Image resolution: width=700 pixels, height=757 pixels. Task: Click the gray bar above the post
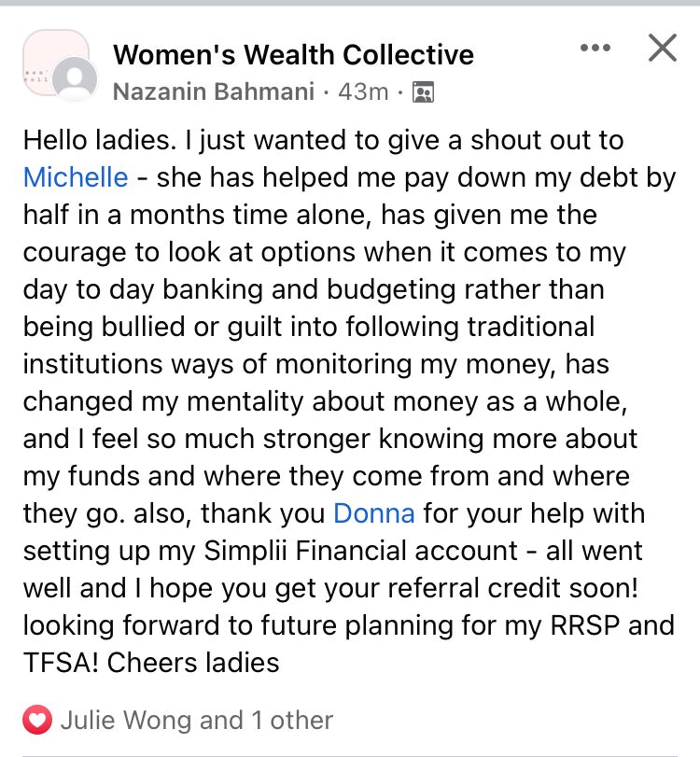[x=350, y=3]
